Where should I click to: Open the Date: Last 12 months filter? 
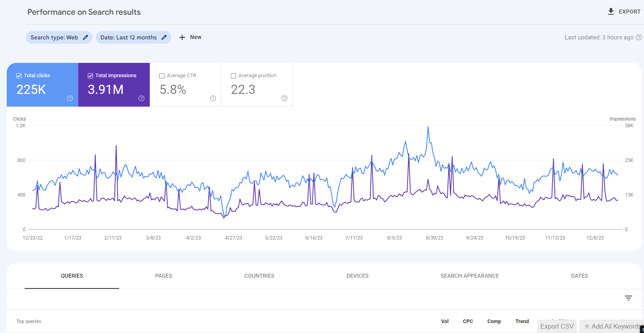[128, 37]
